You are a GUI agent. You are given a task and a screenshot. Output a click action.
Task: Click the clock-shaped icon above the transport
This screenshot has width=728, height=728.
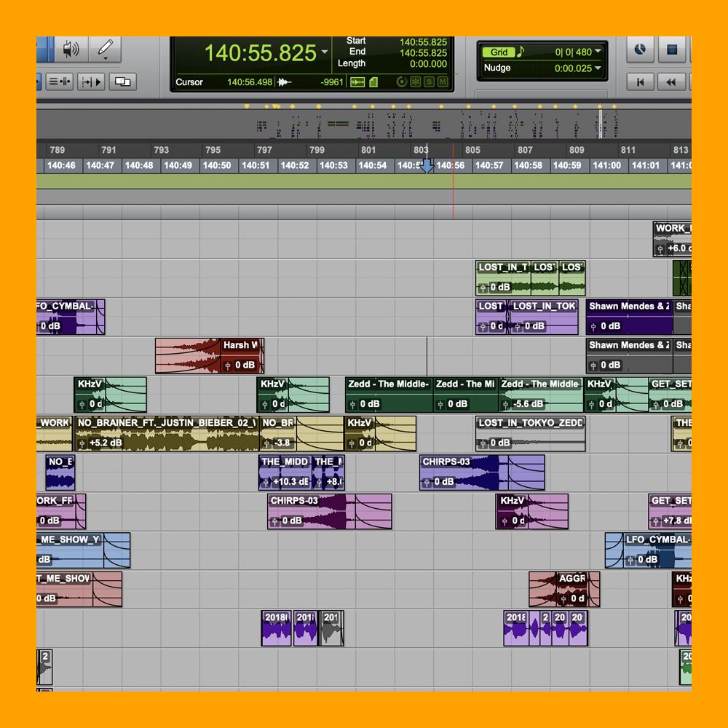640,50
